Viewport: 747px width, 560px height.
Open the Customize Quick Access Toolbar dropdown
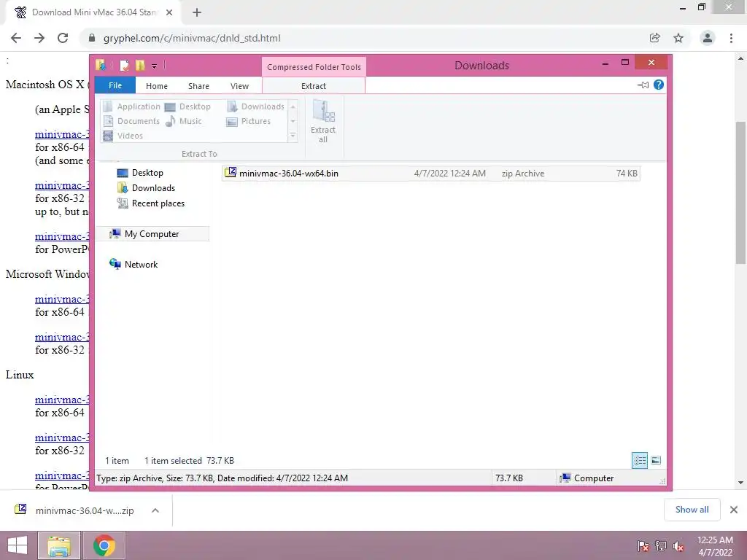pos(155,66)
